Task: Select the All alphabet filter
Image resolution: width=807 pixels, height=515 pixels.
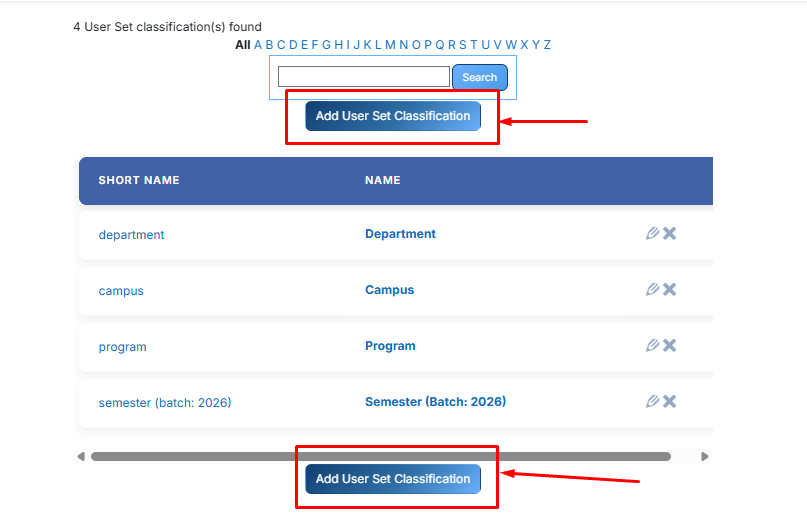Action: pos(242,45)
